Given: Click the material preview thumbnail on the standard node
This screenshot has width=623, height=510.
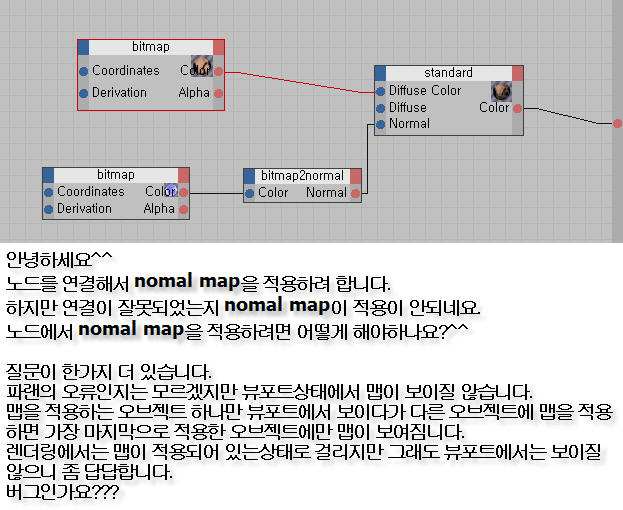Looking at the screenshot, I should tap(501, 91).
